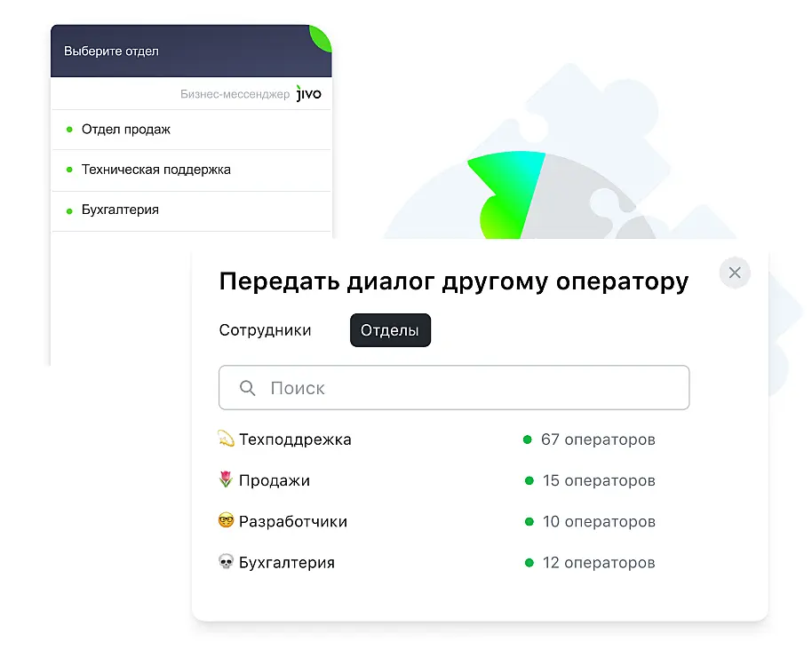The image size is (812, 649).
Task: Click the green dot beside Техническая поддержка
Action: (69, 170)
